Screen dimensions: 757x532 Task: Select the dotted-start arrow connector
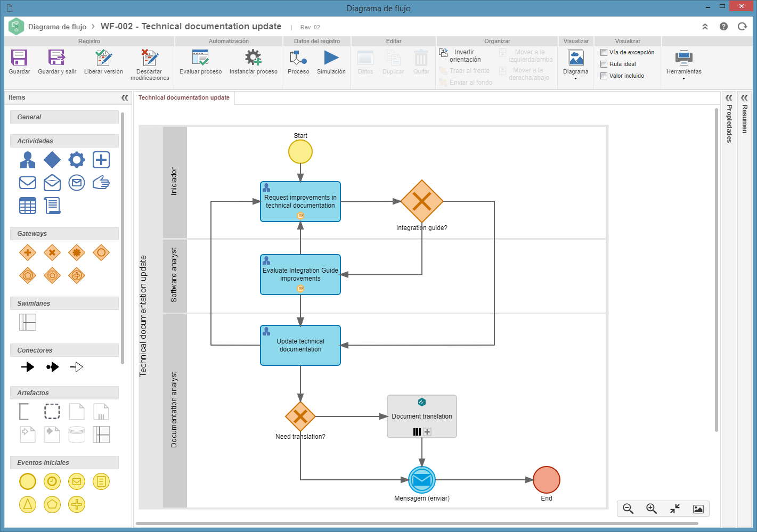52,367
